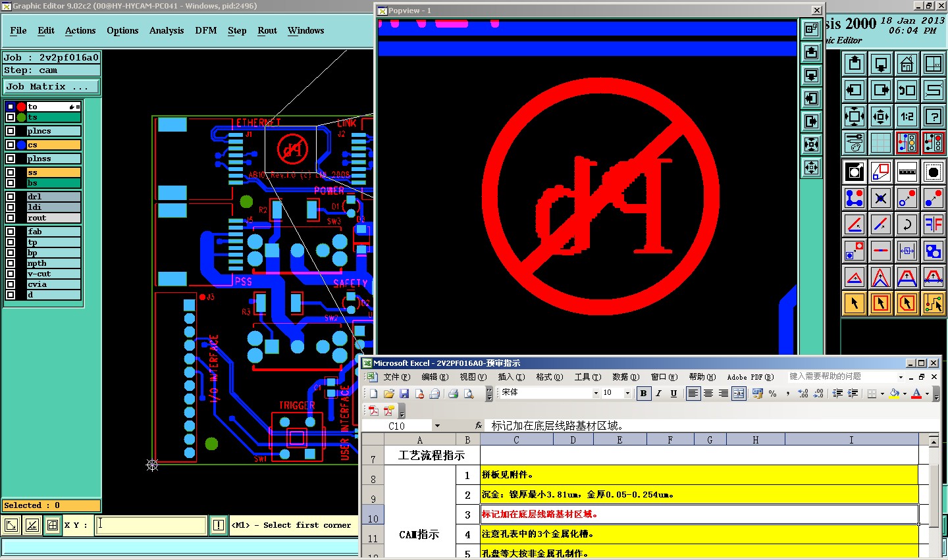Toggle visibility checkbox for layer ss
The width and height of the screenshot is (948, 560).
click(x=11, y=172)
